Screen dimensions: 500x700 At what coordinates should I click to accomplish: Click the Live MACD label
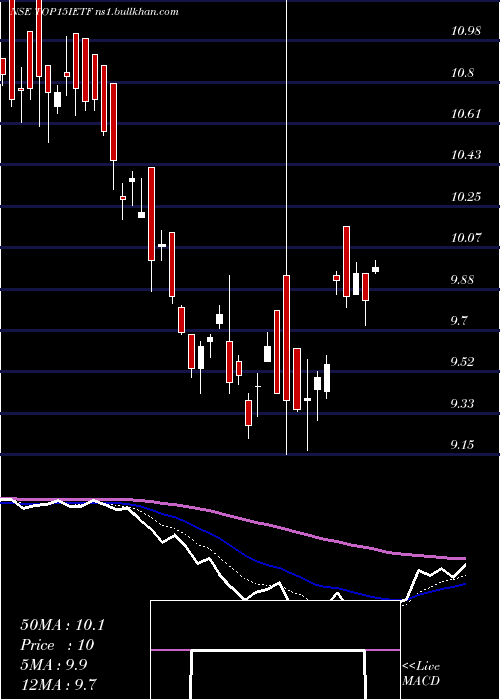(x=421, y=673)
